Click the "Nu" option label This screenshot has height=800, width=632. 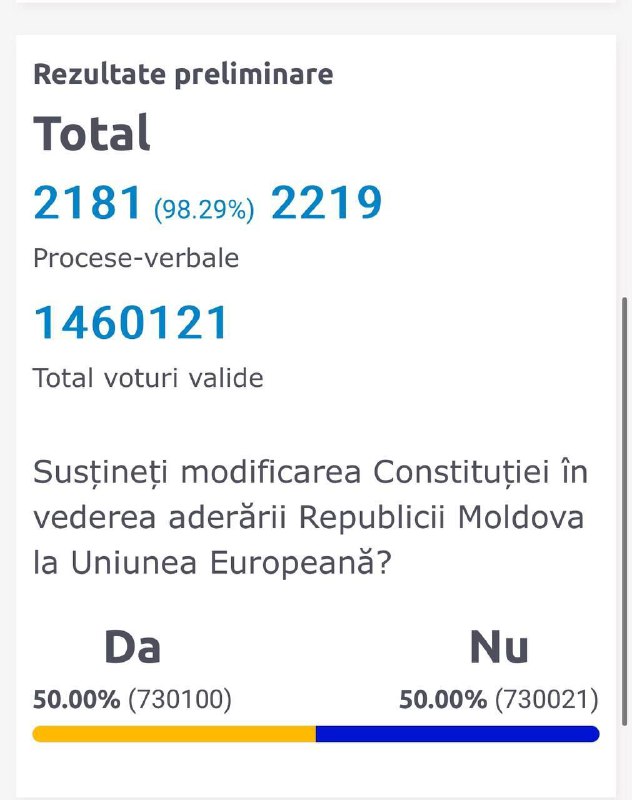pos(498,648)
